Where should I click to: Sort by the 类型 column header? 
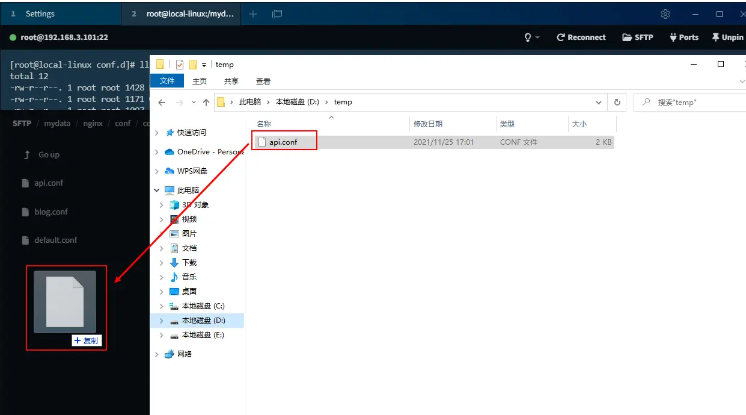pyautogui.click(x=507, y=124)
